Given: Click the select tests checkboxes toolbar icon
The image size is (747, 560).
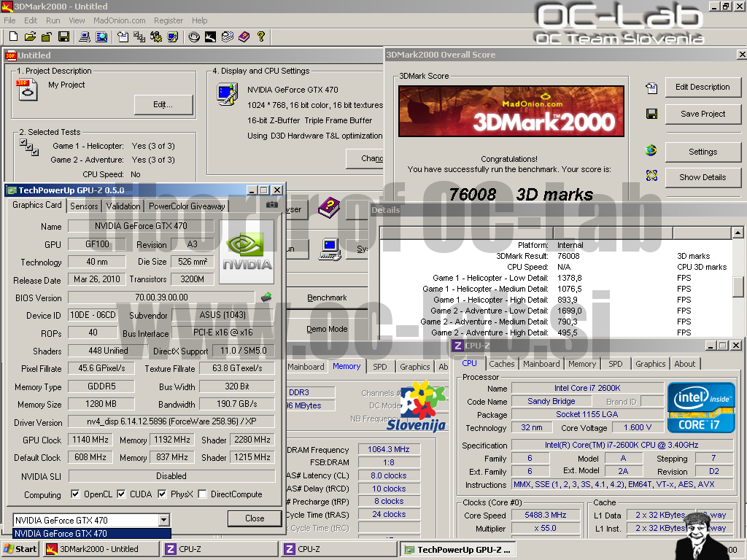Looking at the screenshot, I should pyautogui.click(x=139, y=36).
